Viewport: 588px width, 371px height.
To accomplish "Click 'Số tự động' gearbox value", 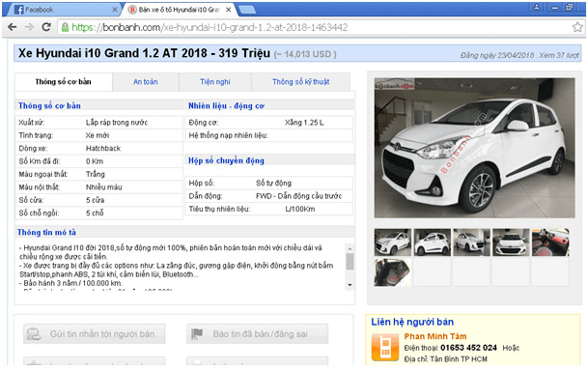I will (273, 183).
